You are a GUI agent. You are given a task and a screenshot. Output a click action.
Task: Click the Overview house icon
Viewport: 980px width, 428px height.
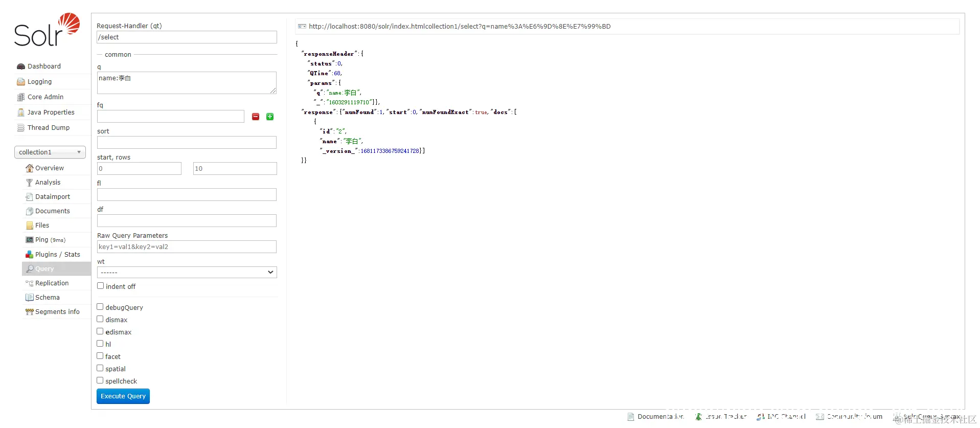tap(30, 168)
